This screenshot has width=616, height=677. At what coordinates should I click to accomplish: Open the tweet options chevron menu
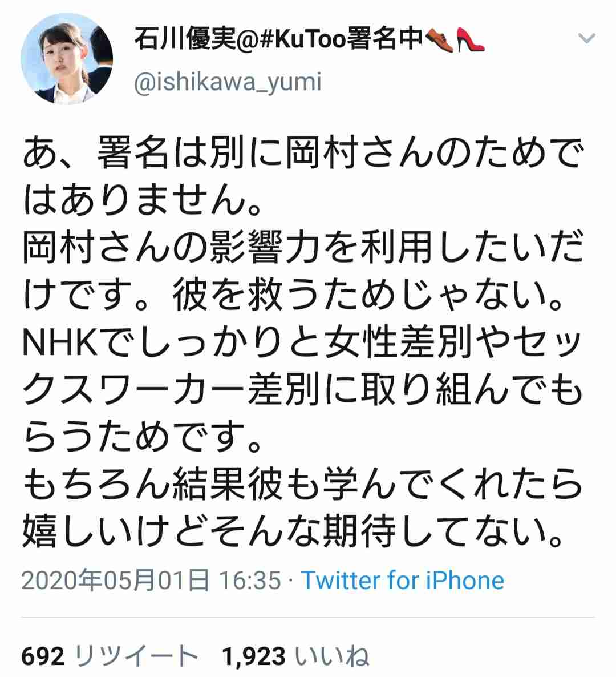coord(587,38)
